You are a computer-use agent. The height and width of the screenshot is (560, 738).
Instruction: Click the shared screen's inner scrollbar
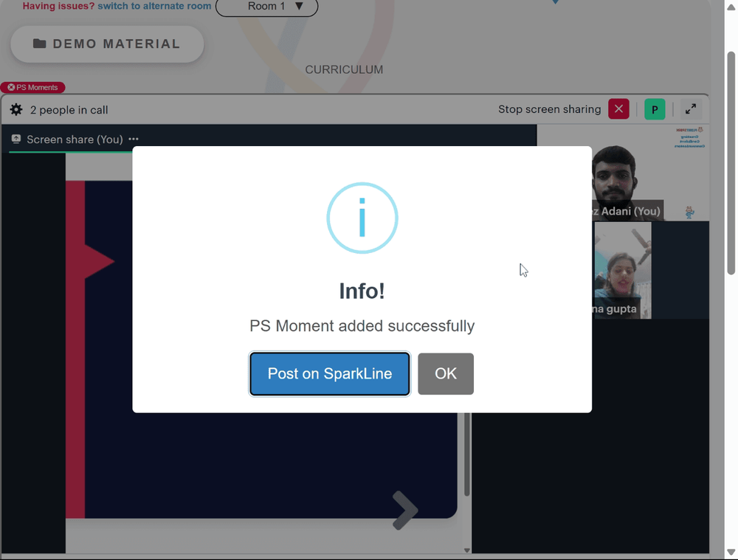[x=467, y=454]
